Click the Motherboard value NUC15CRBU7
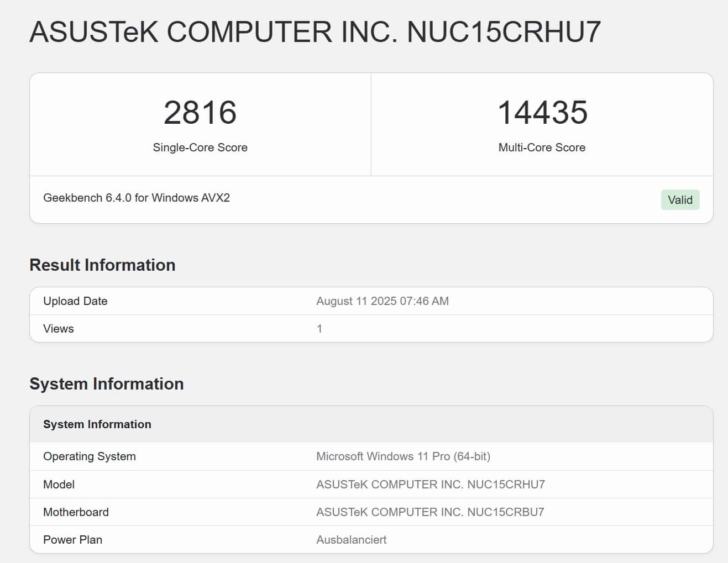 tap(430, 512)
